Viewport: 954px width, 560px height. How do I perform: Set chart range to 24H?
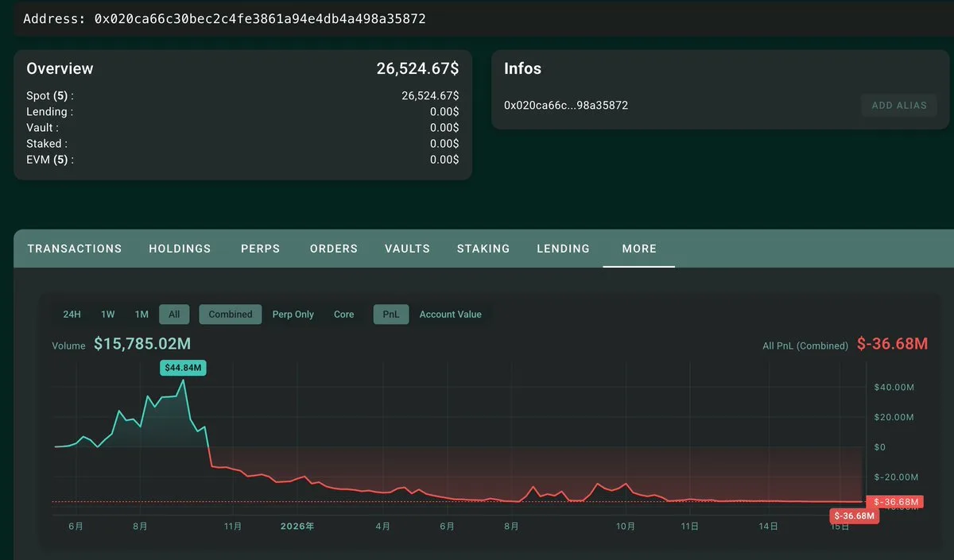click(x=72, y=315)
